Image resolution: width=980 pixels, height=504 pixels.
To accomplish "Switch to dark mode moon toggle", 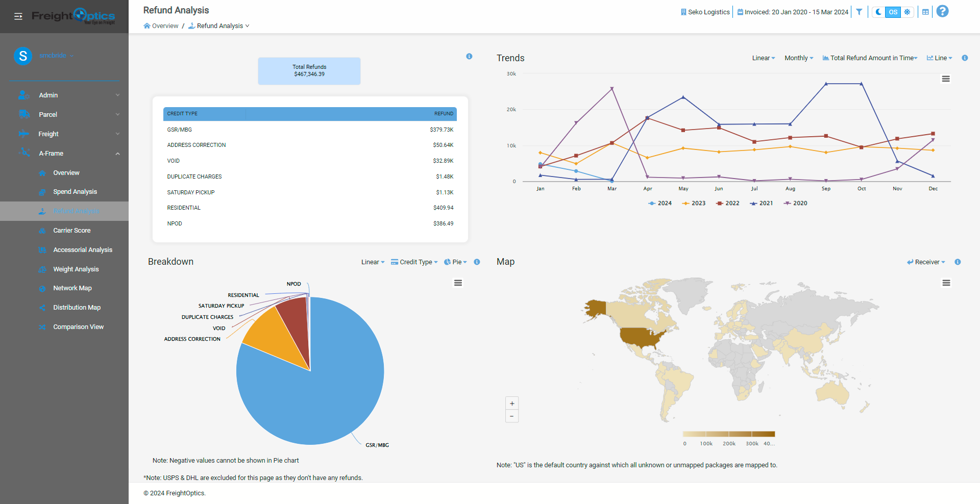I will pyautogui.click(x=878, y=12).
